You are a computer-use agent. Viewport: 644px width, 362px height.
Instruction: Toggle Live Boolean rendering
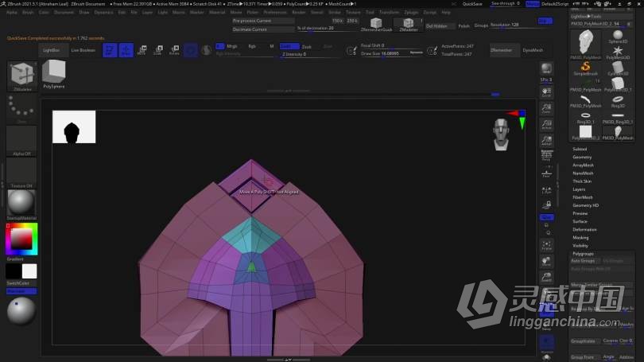click(x=83, y=50)
